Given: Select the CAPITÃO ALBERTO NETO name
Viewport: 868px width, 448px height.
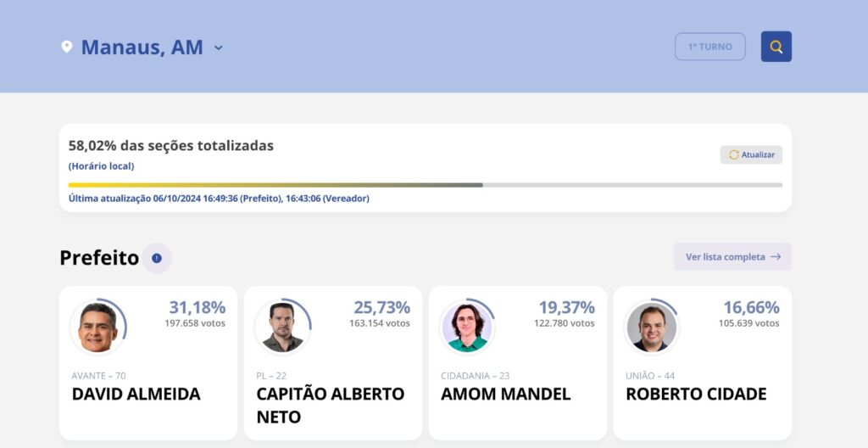Looking at the screenshot, I should (x=330, y=405).
